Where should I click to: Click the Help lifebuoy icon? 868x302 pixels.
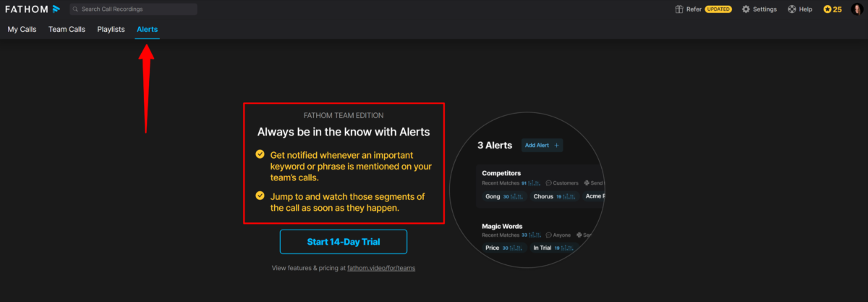point(791,9)
